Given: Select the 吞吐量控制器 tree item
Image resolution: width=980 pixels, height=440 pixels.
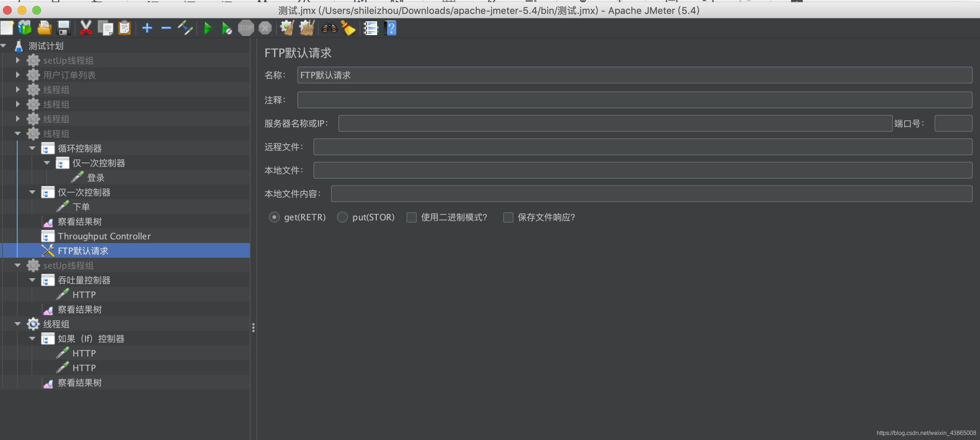Looking at the screenshot, I should coord(84,280).
